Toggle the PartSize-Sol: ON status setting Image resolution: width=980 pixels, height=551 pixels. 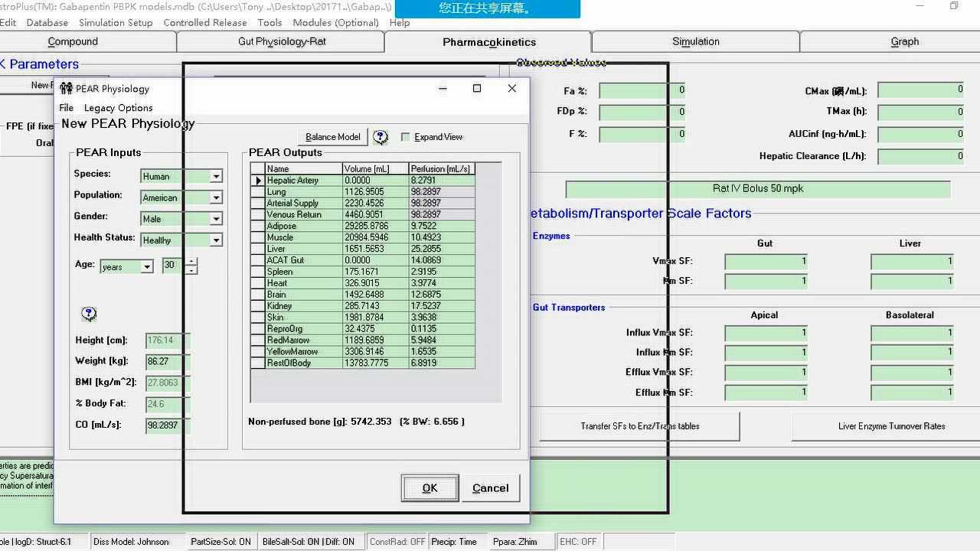click(220, 541)
